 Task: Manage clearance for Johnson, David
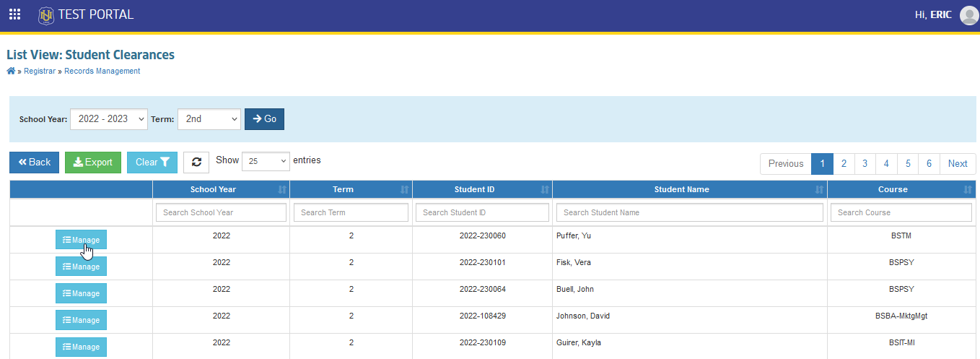81,320
